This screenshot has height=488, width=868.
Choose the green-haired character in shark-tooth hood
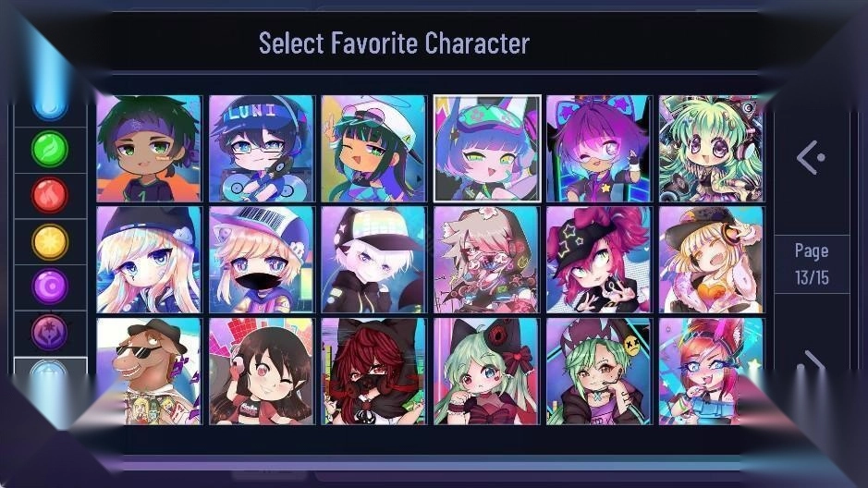(600, 372)
